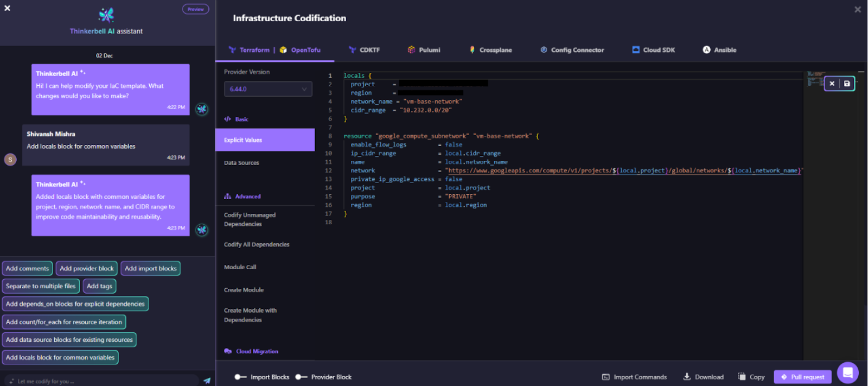Select 'Create Module' option
The width and height of the screenshot is (868, 386).
(244, 290)
